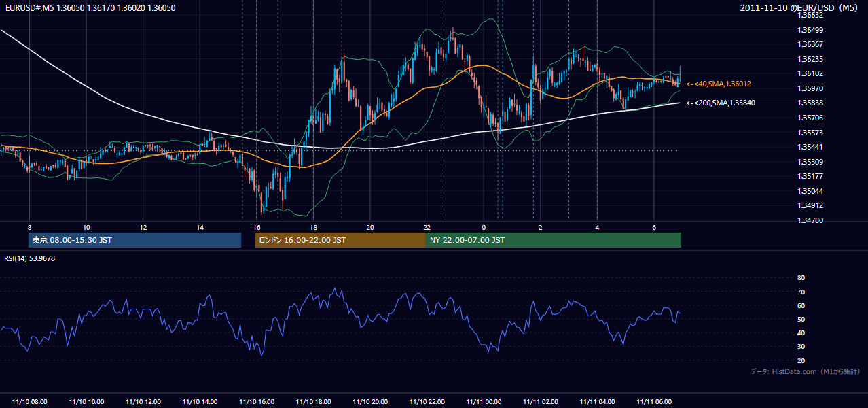Click the 11/10 20:00 time label

(370, 402)
